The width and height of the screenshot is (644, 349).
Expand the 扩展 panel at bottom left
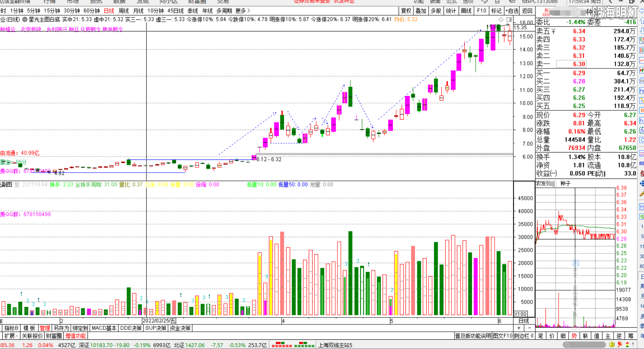[x=11, y=336]
